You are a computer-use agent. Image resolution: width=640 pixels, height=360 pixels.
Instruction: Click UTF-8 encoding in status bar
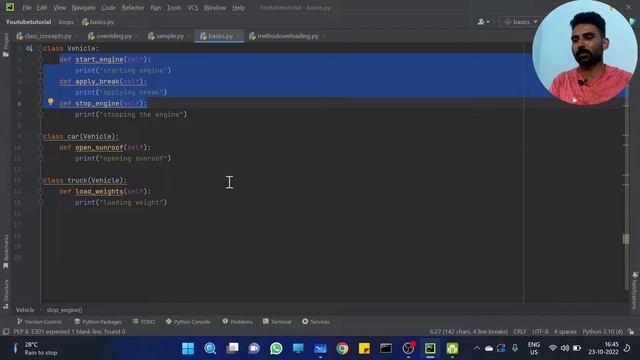click(x=540, y=332)
